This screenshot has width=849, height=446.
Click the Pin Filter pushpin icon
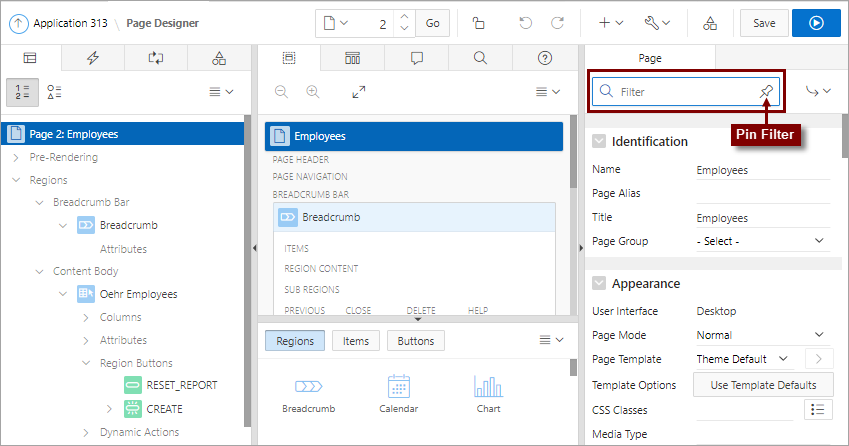click(766, 91)
